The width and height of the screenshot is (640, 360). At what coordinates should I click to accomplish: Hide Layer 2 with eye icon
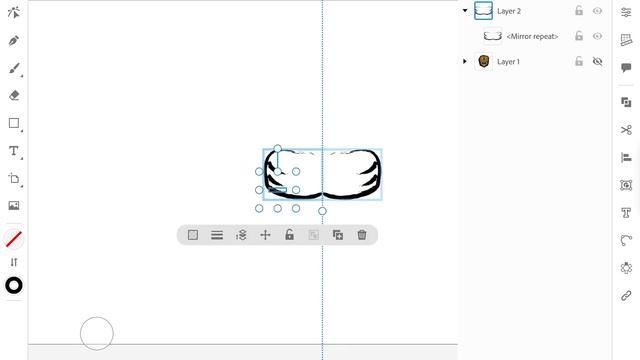[597, 11]
